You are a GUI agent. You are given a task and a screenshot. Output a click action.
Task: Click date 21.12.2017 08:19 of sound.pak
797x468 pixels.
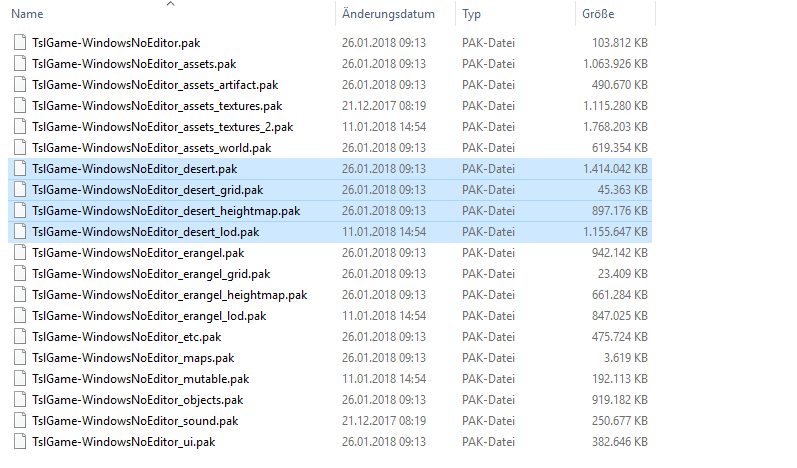point(384,421)
